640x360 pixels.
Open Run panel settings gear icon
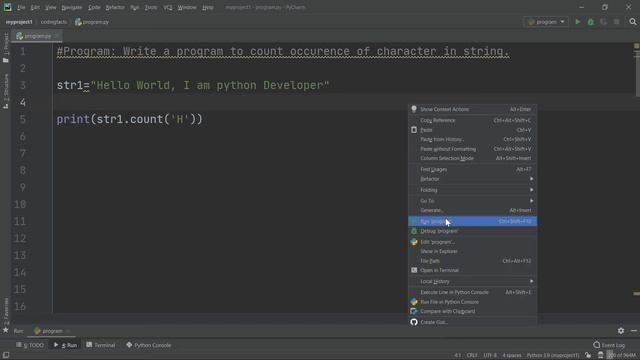(x=621, y=331)
